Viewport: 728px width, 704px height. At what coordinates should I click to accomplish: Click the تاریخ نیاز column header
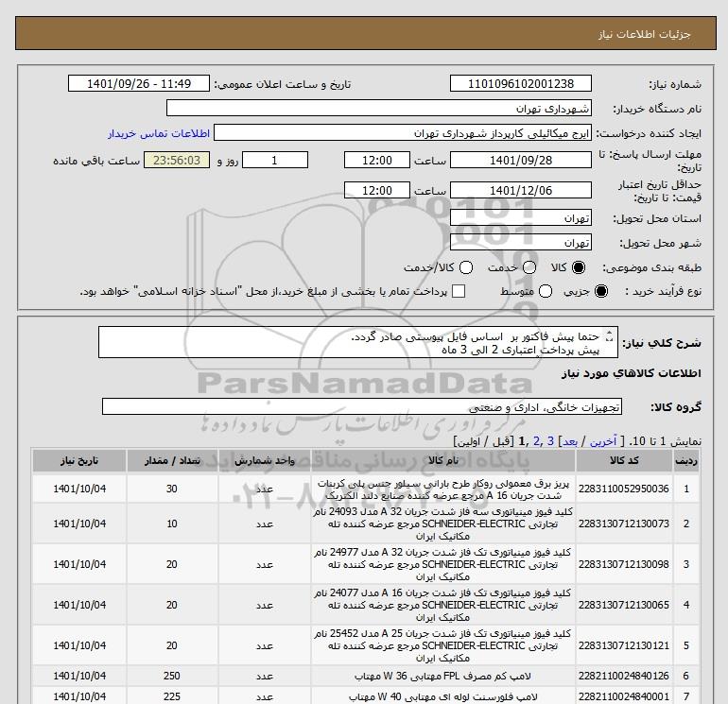(79, 461)
